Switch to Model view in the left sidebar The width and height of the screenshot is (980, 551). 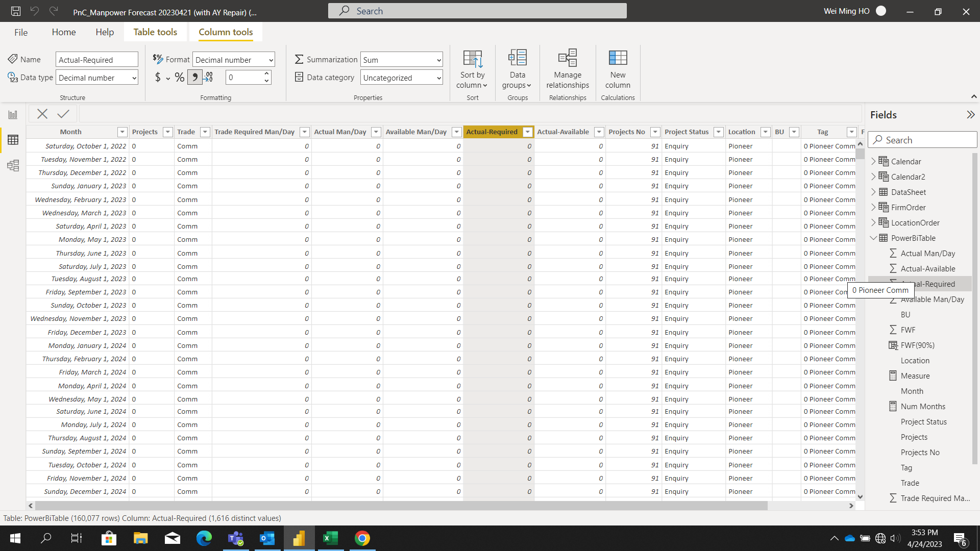pos(13,165)
